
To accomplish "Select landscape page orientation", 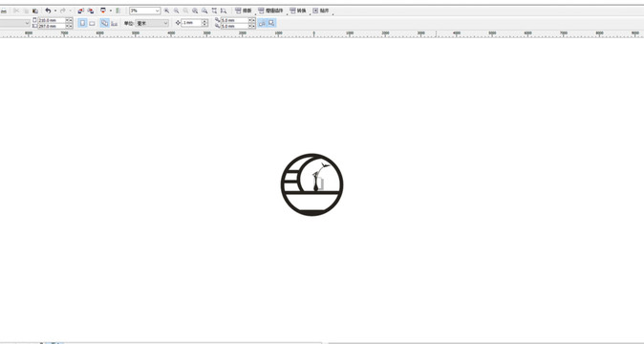I will (x=92, y=23).
